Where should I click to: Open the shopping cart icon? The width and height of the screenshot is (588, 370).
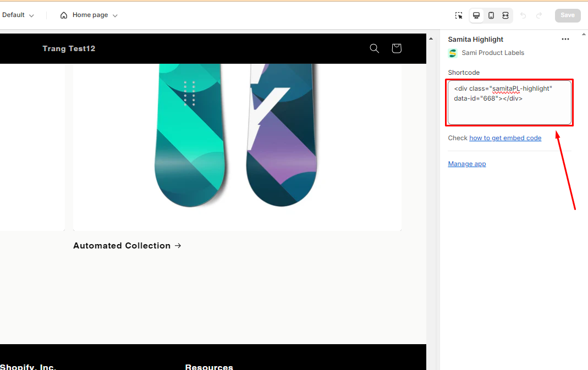point(397,48)
